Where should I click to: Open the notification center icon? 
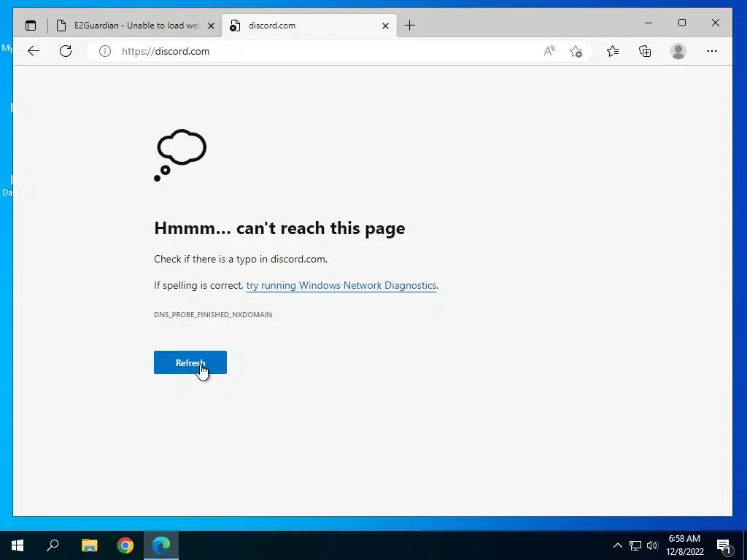724,545
